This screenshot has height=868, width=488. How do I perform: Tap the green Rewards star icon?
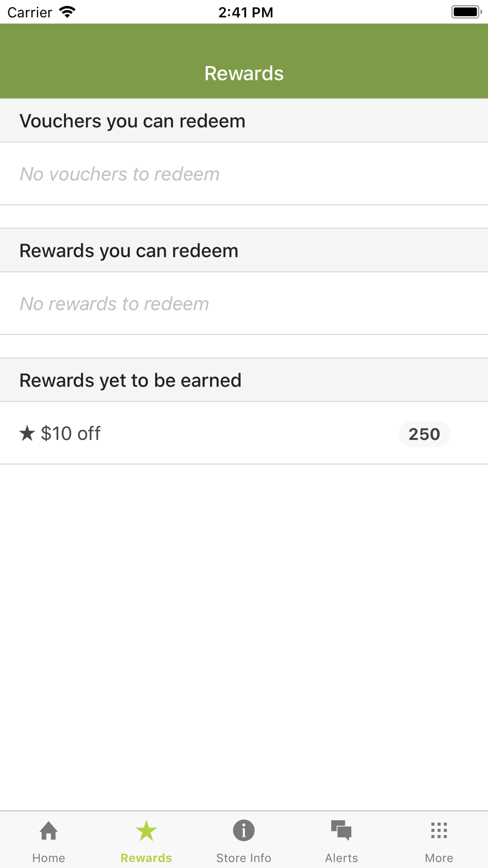tap(146, 830)
